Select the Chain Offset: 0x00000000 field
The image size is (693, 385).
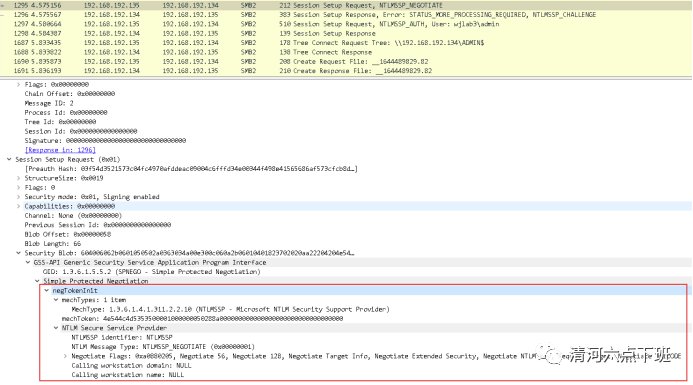70,94
